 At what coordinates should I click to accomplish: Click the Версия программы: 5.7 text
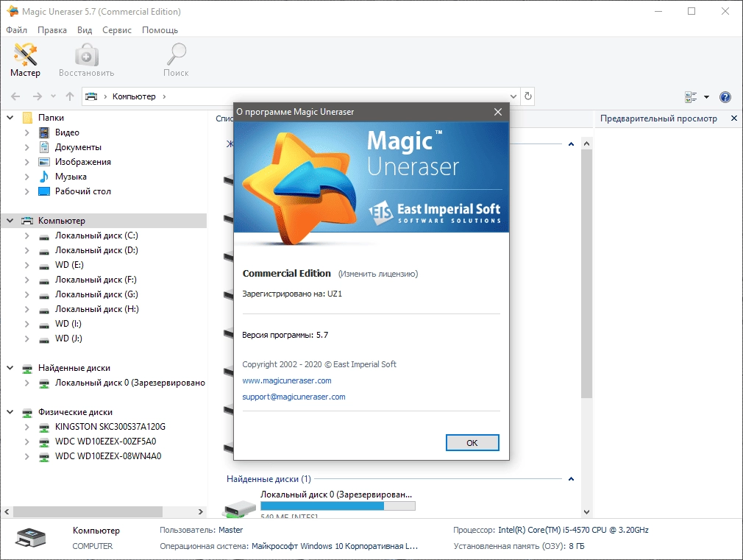pyautogui.click(x=285, y=335)
